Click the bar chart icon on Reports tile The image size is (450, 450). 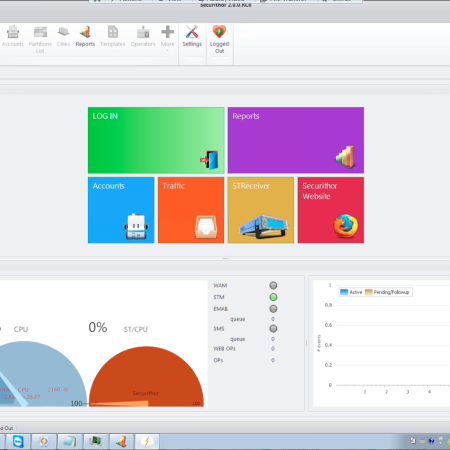345,157
